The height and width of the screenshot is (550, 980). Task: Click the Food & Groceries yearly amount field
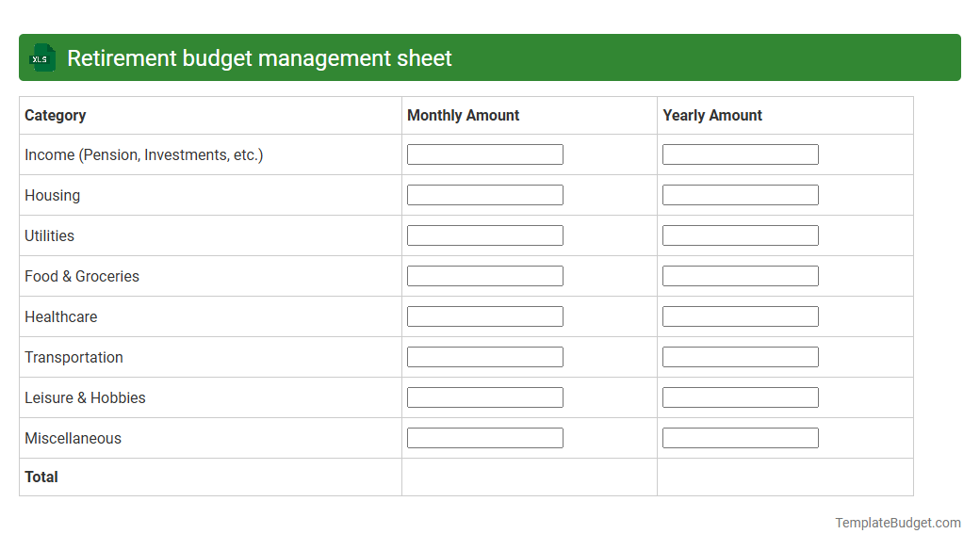tap(741, 275)
